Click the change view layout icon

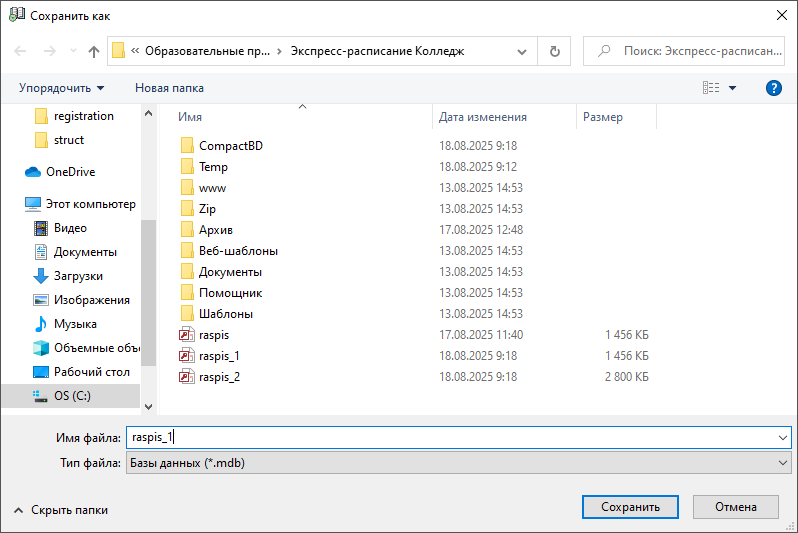[711, 88]
